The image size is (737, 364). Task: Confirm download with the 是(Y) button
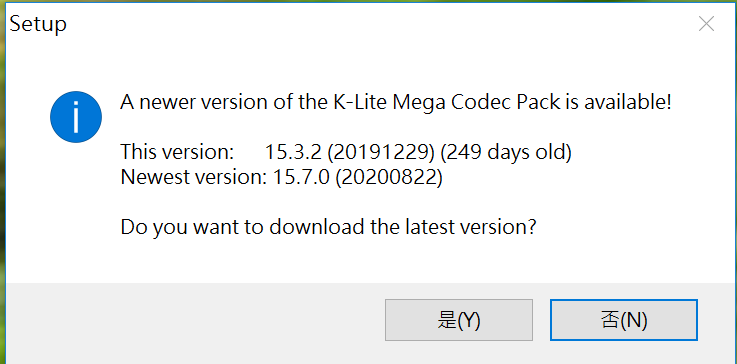coord(459,320)
